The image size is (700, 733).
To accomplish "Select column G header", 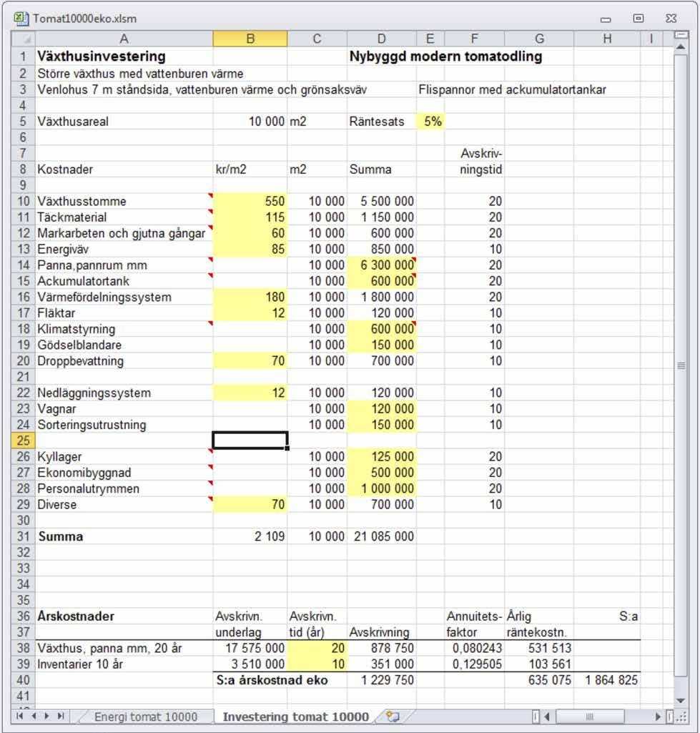I will tap(539, 39).
